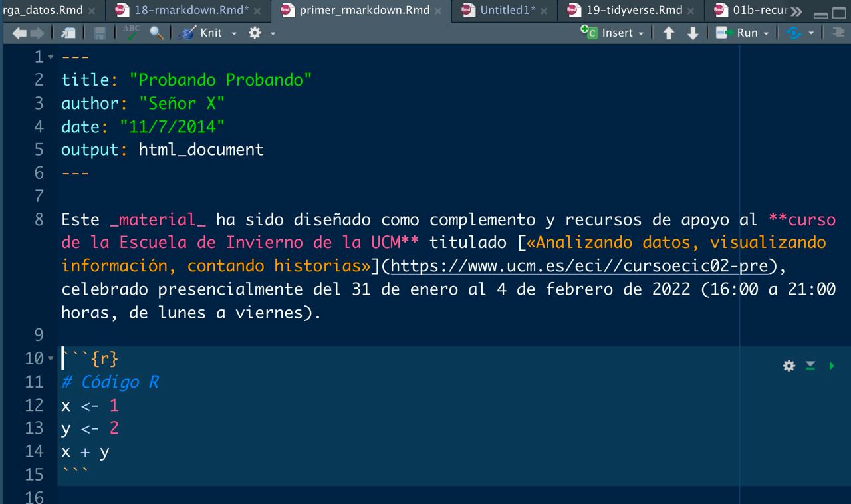Open the Knit options dropdown arrow
This screenshot has width=851, height=504.
click(234, 33)
